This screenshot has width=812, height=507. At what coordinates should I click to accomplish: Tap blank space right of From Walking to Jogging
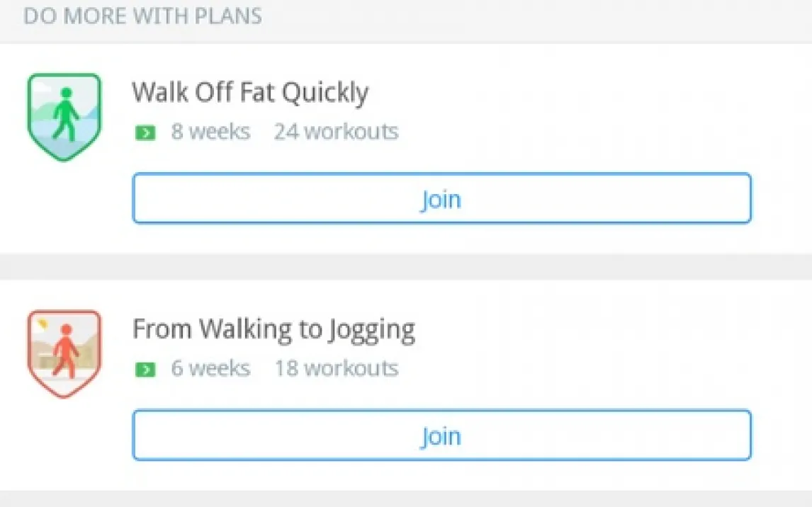(x=602, y=329)
